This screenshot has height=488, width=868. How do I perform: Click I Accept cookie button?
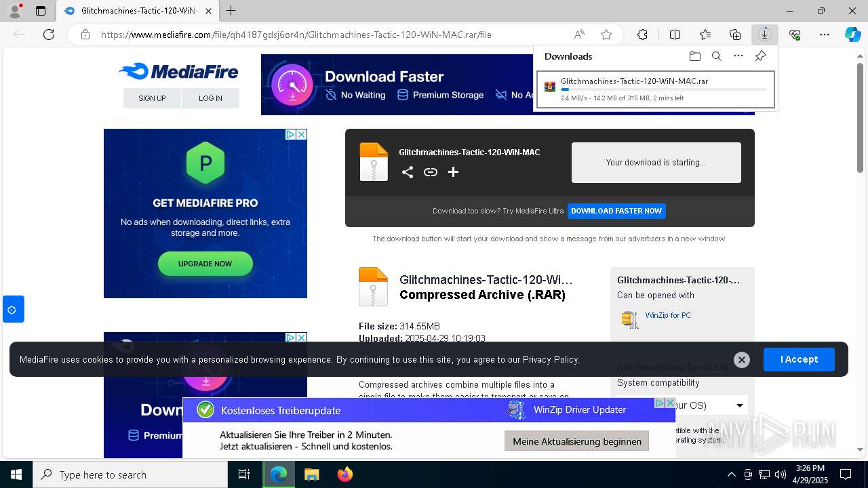799,359
